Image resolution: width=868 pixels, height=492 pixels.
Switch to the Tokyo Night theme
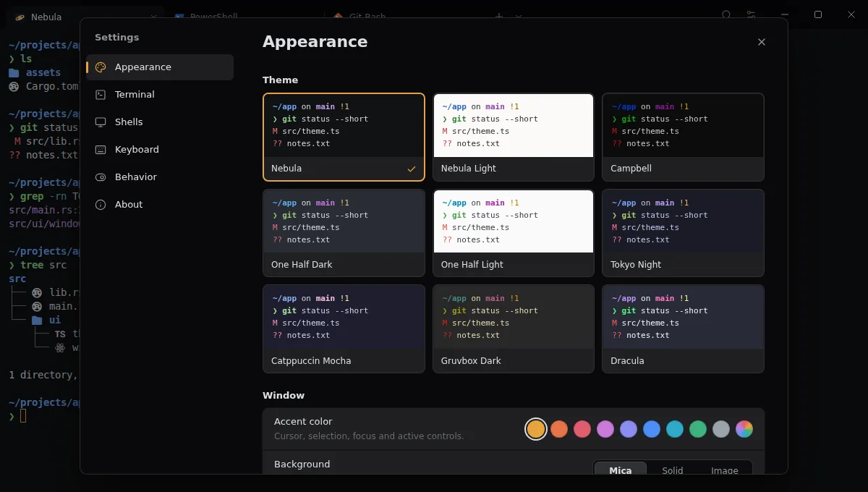pos(683,233)
